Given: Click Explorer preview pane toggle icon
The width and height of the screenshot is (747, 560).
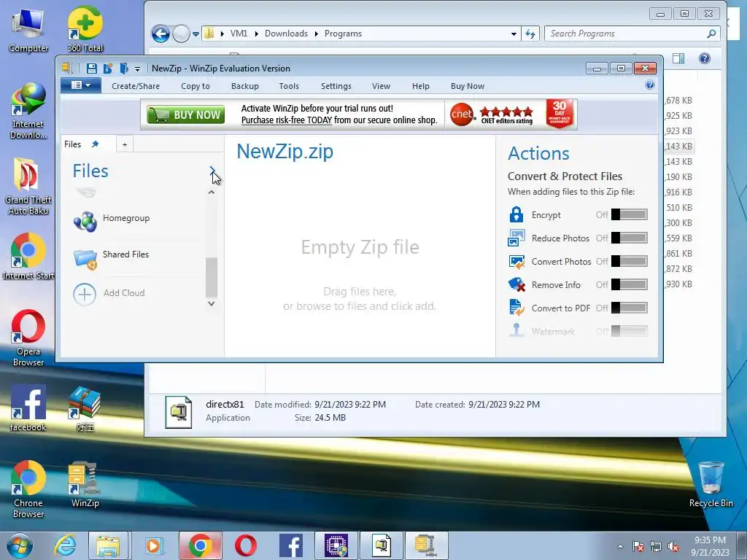Looking at the screenshot, I should (x=678, y=58).
